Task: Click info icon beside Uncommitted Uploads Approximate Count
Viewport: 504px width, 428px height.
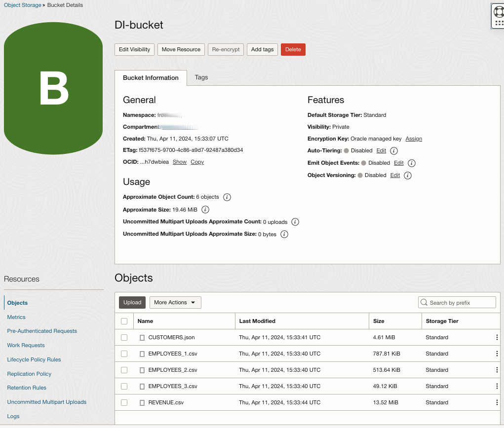Action: (x=295, y=222)
